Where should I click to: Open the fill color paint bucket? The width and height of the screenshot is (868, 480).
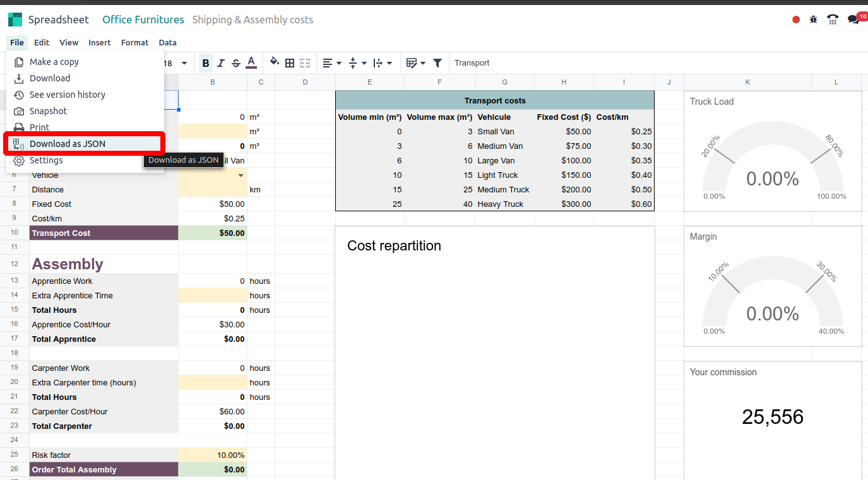(275, 62)
